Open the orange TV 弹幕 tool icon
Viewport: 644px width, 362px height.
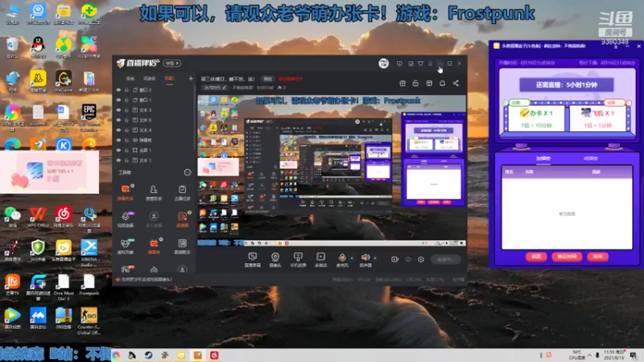click(x=154, y=246)
